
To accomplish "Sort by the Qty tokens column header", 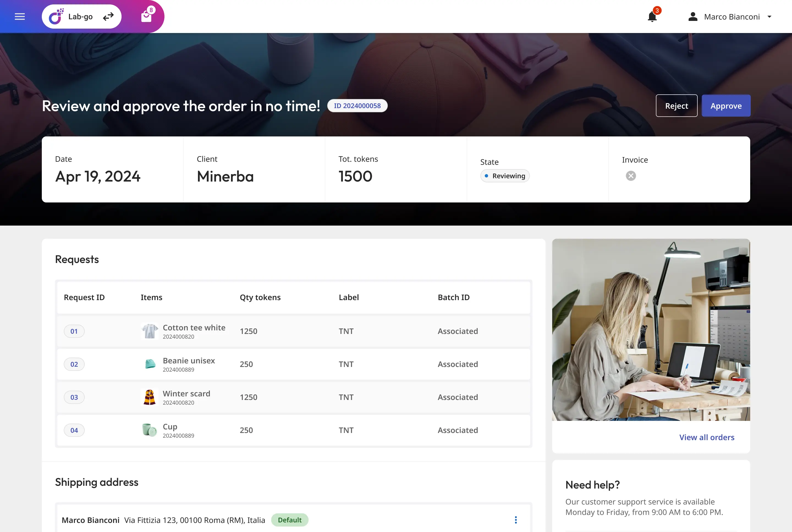I will click(260, 297).
